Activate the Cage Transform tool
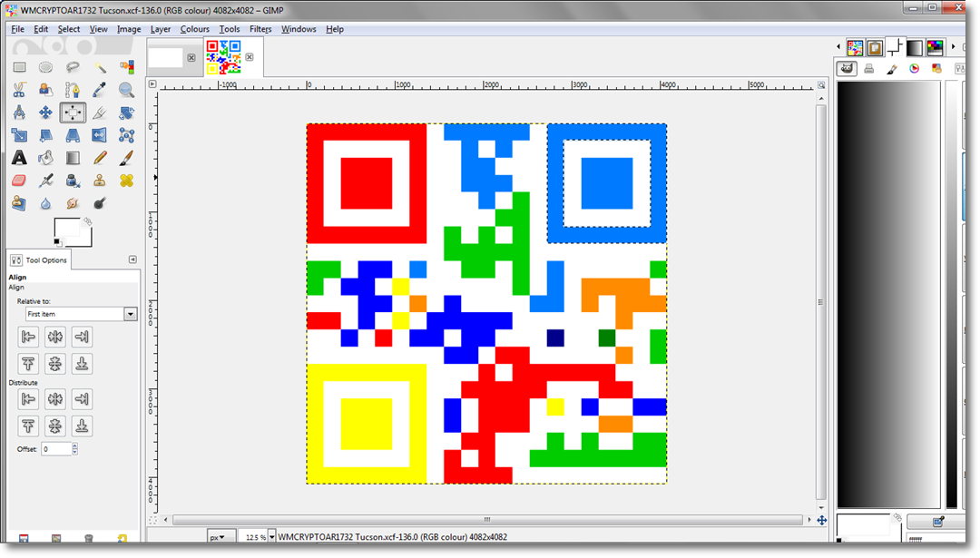The height and width of the screenshot is (558, 980). 126,135
